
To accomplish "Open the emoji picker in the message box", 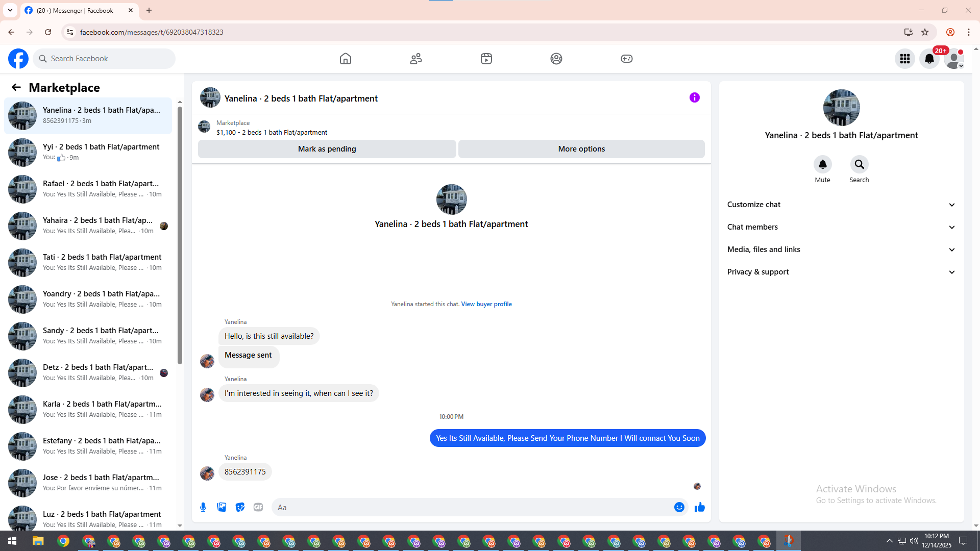I will point(679,507).
